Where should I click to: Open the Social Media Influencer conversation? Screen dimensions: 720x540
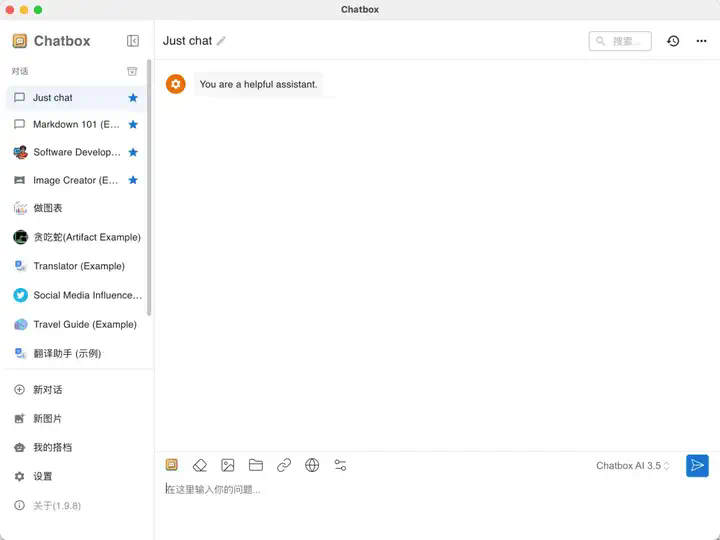pos(76,295)
